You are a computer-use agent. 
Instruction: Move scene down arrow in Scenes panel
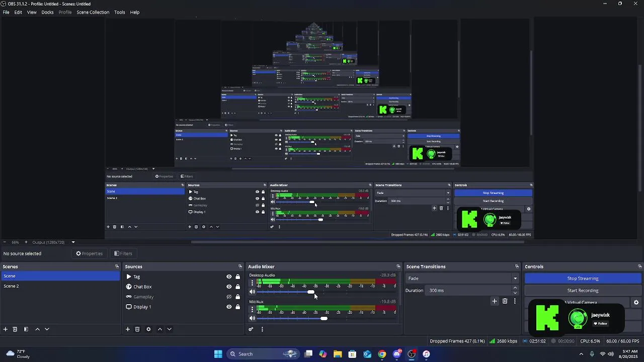coord(47,329)
